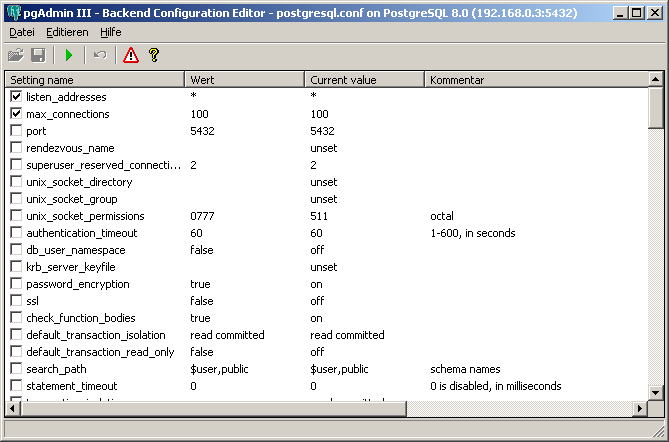Click the open file folder icon
This screenshot has width=669, height=442.
coord(16,56)
